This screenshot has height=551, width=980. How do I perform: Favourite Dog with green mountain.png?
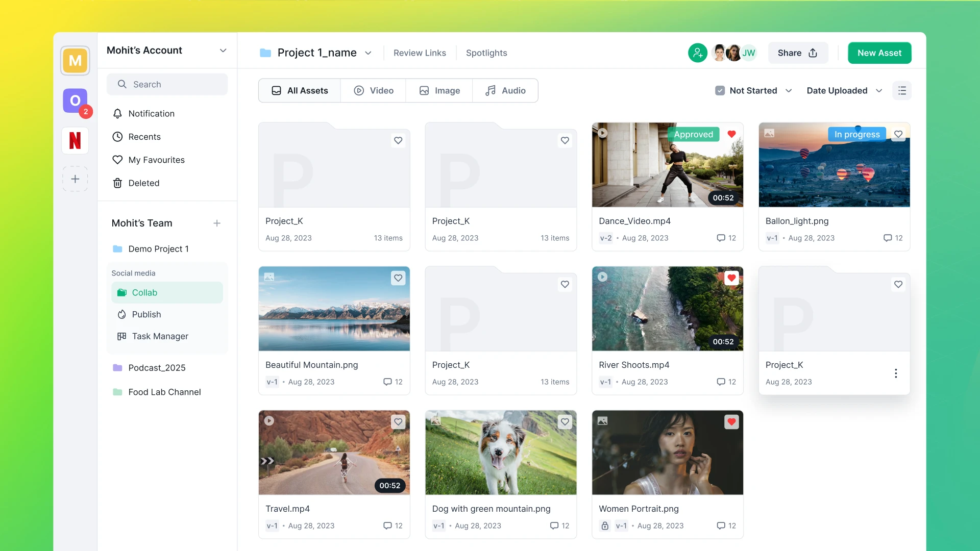pos(565,422)
